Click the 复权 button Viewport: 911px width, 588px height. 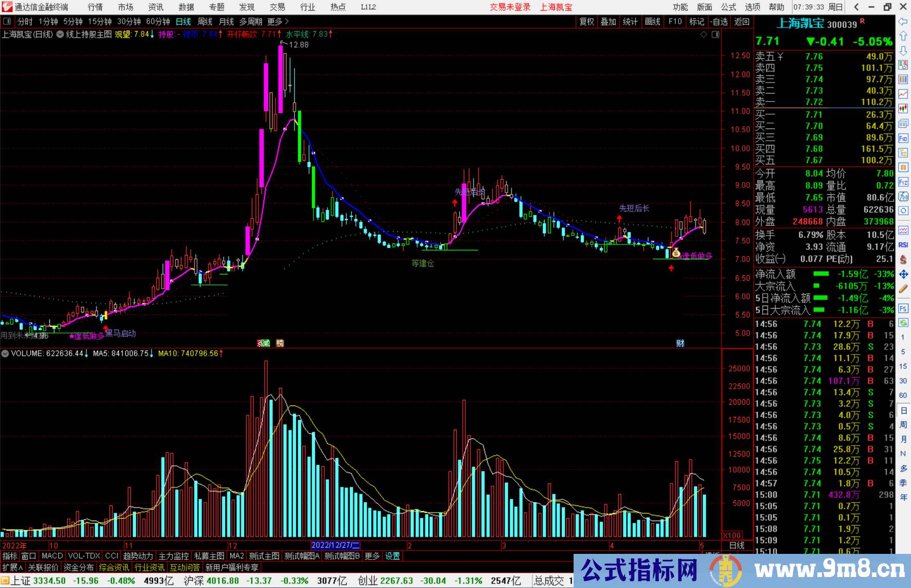coord(586,21)
